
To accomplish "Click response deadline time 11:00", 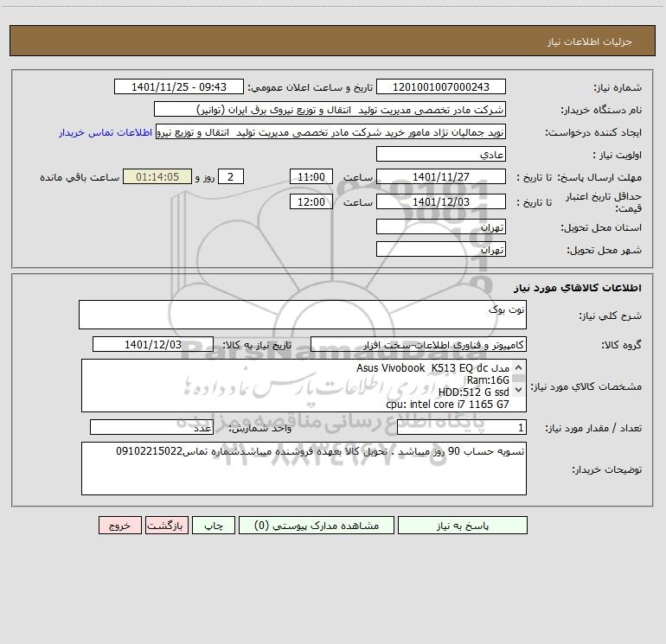I will tap(311, 176).
